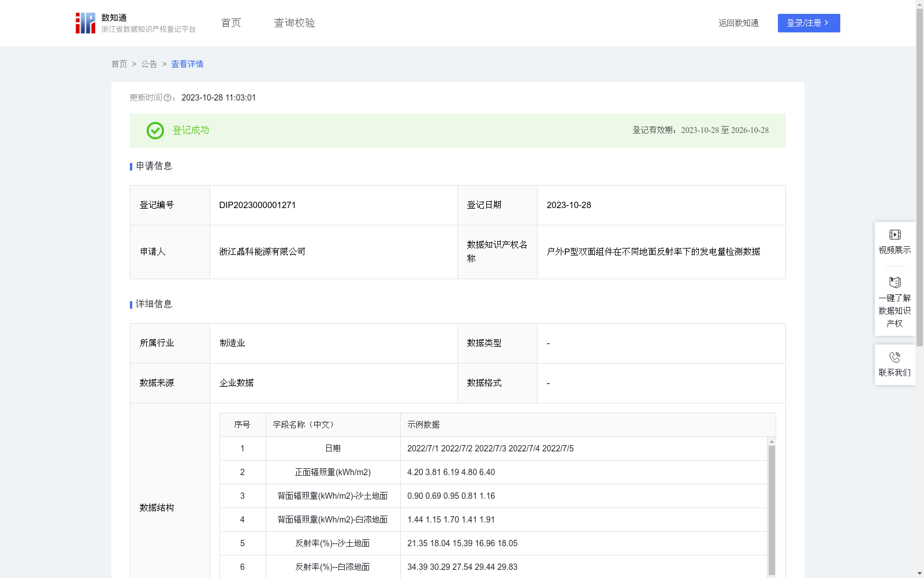Open 一键了解数据知识产权 guide icon
924x578 pixels.
[895, 283]
